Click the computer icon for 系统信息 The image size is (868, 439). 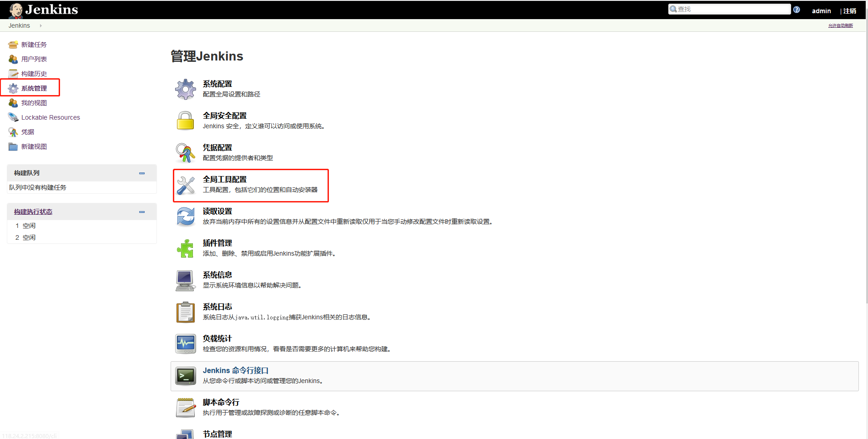pyautogui.click(x=186, y=280)
